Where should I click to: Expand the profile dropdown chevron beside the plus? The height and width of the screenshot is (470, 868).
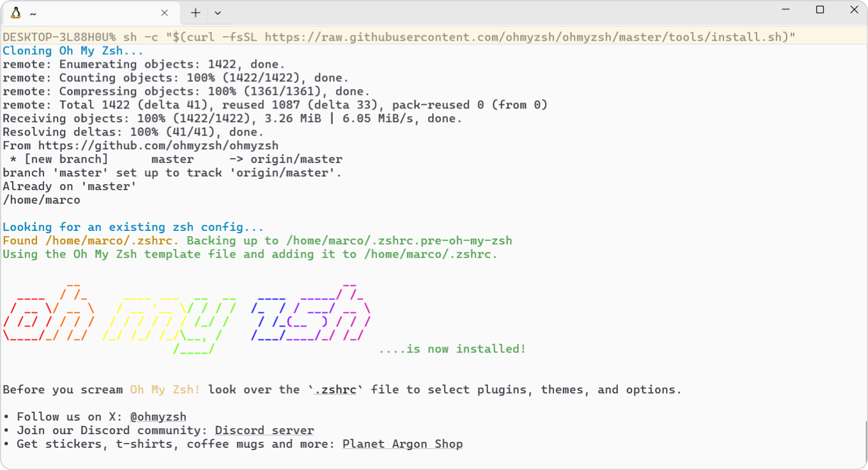(218, 13)
